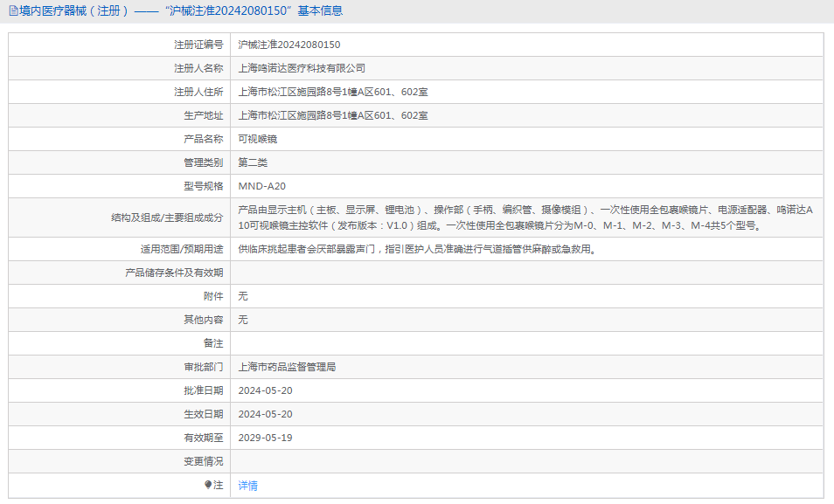Click structure description starting 产品由显示主机
The image size is (834, 504).
(x=525, y=217)
